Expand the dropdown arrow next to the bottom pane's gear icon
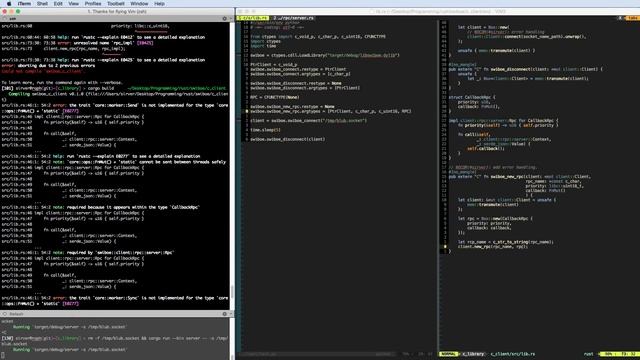The image size is (640, 360). 230,314
